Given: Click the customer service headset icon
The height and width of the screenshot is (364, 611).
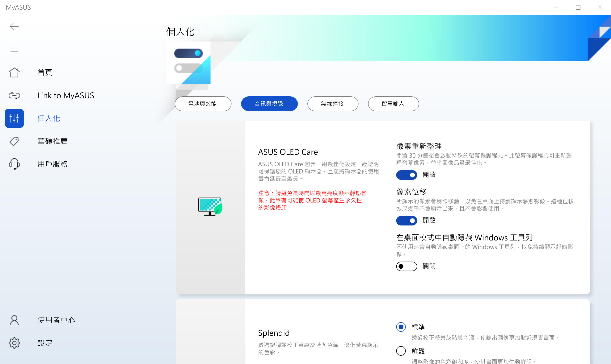Looking at the screenshot, I should (14, 164).
